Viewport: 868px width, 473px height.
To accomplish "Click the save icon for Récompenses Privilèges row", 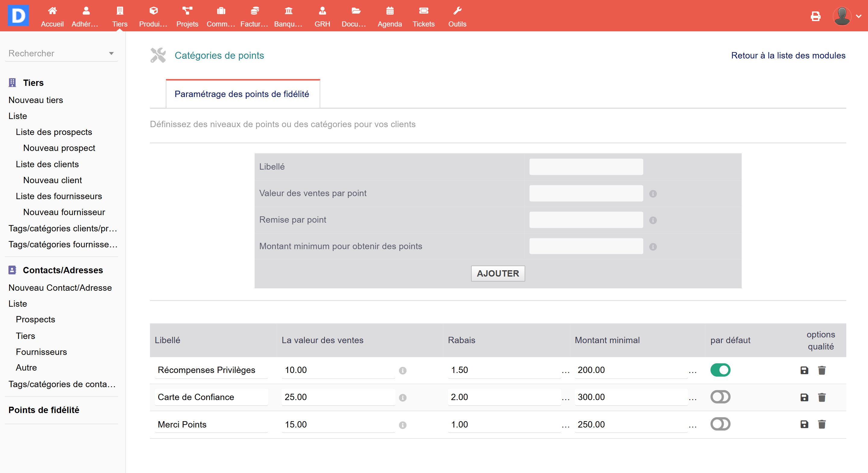I will pos(804,370).
